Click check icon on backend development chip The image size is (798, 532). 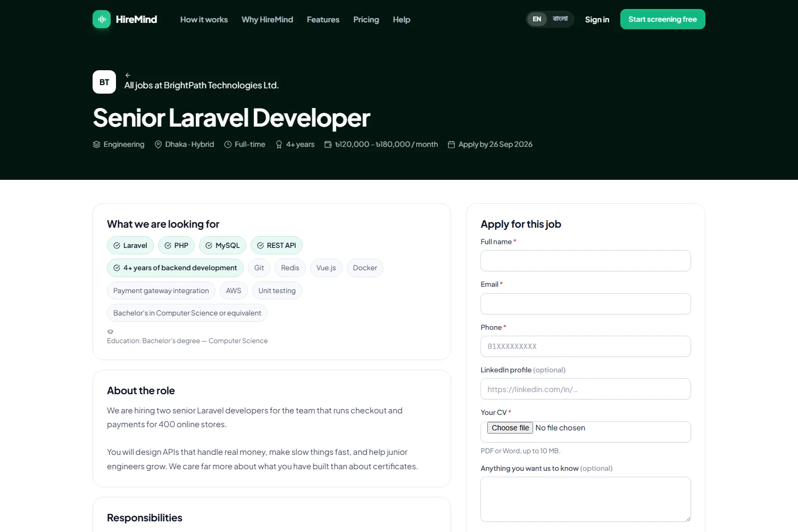pyautogui.click(x=117, y=268)
